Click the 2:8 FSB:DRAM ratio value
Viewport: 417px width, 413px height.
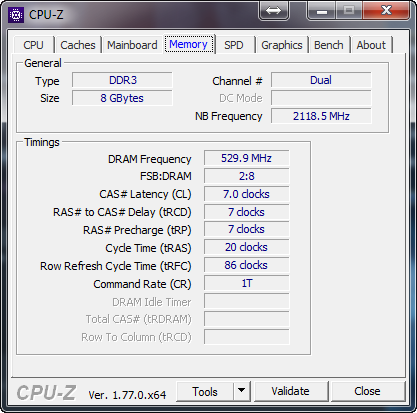coord(247,176)
